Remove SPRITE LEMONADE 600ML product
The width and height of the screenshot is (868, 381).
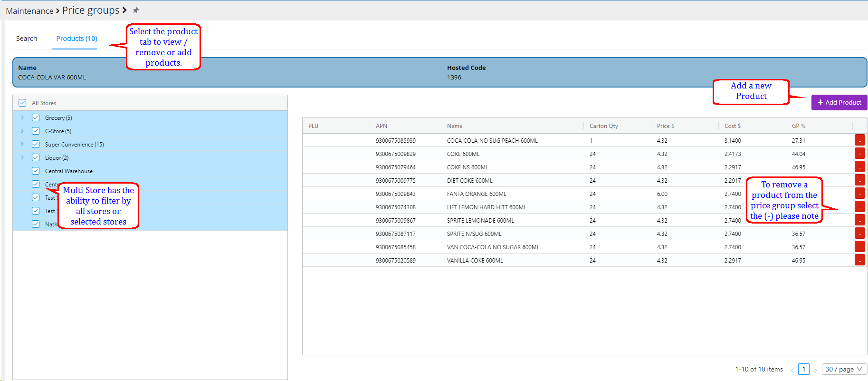[859, 220]
